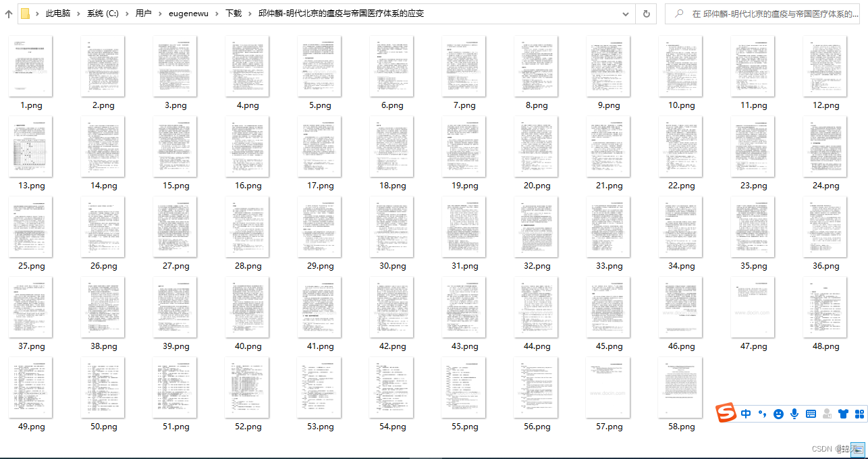Go to 下载 breadcrumb segment
Screen dimensions: 868x459
click(234, 13)
